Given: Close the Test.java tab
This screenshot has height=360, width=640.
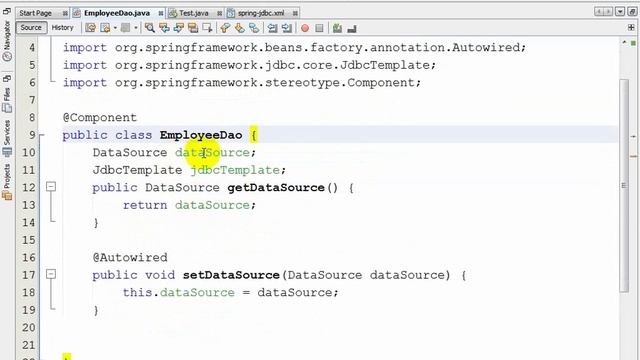Looking at the screenshot, I should point(220,13).
